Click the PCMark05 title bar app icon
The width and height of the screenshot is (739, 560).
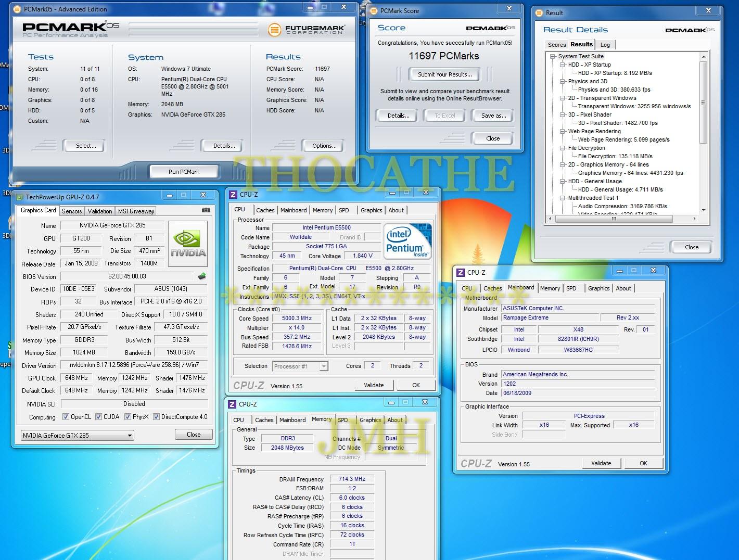pos(18,9)
